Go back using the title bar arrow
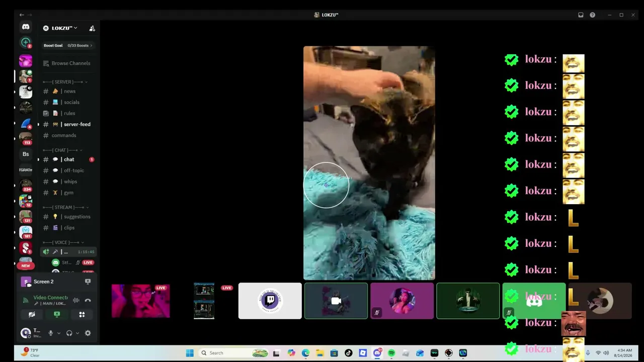 tap(22, 15)
